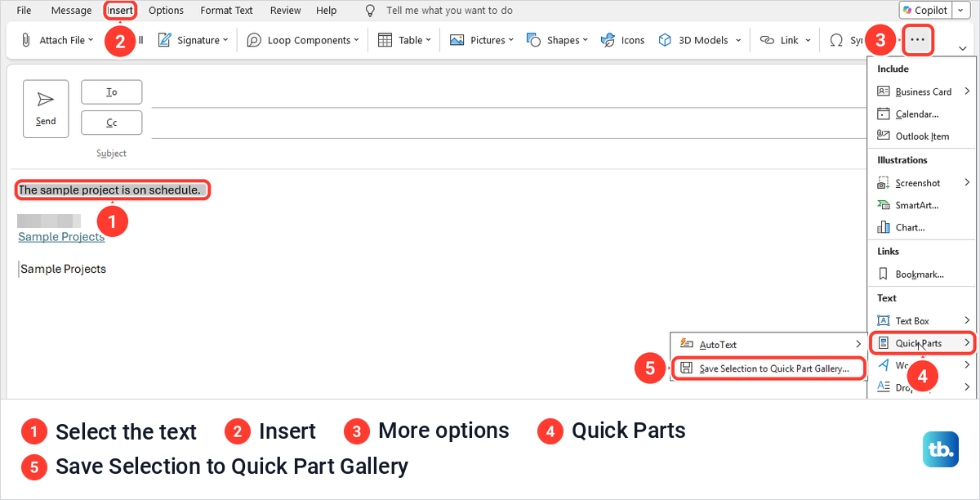Choose Outlook Item from Include section
The height and width of the screenshot is (500, 980).
point(923,136)
